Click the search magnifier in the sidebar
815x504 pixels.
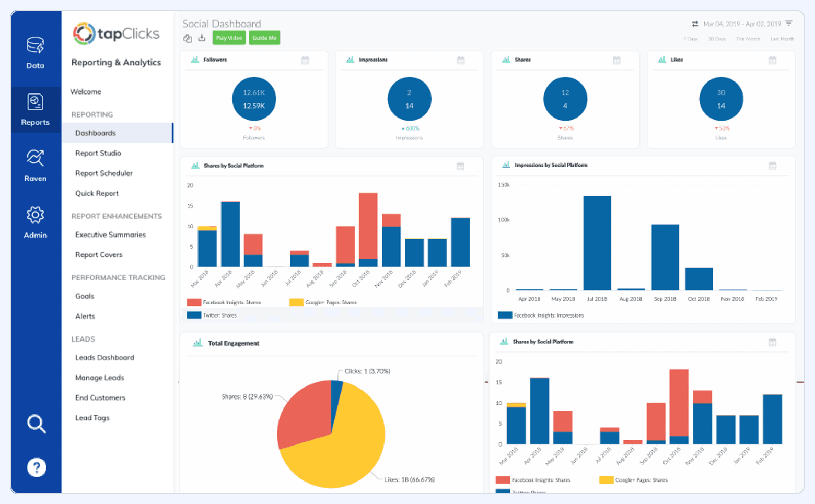click(x=36, y=424)
